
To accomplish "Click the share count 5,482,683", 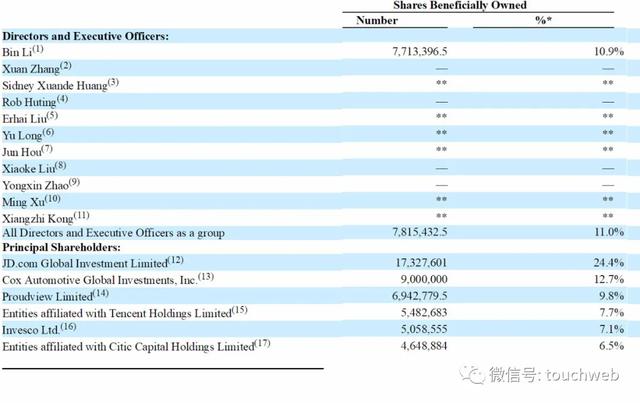I will coord(424,313).
